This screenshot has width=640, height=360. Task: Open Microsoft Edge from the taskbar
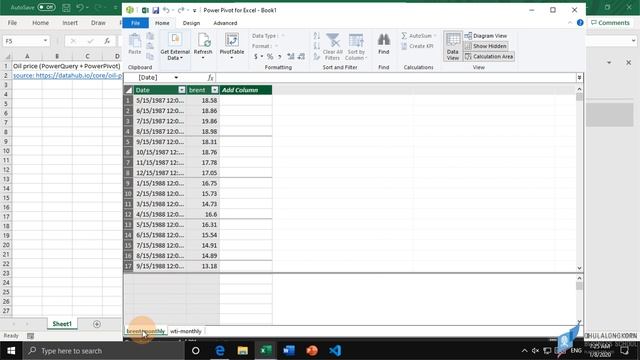pos(220,351)
